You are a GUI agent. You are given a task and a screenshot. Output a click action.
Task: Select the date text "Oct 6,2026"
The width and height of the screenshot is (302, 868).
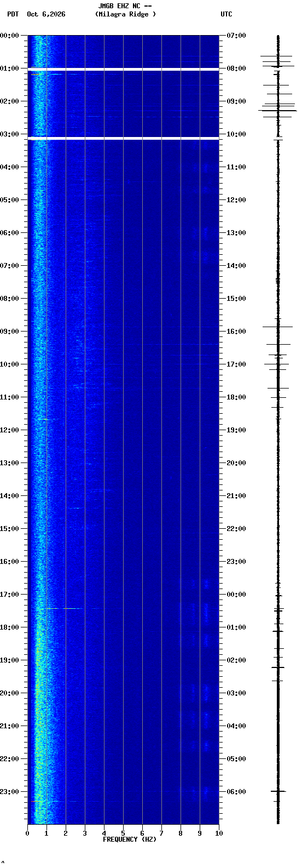tap(46, 14)
